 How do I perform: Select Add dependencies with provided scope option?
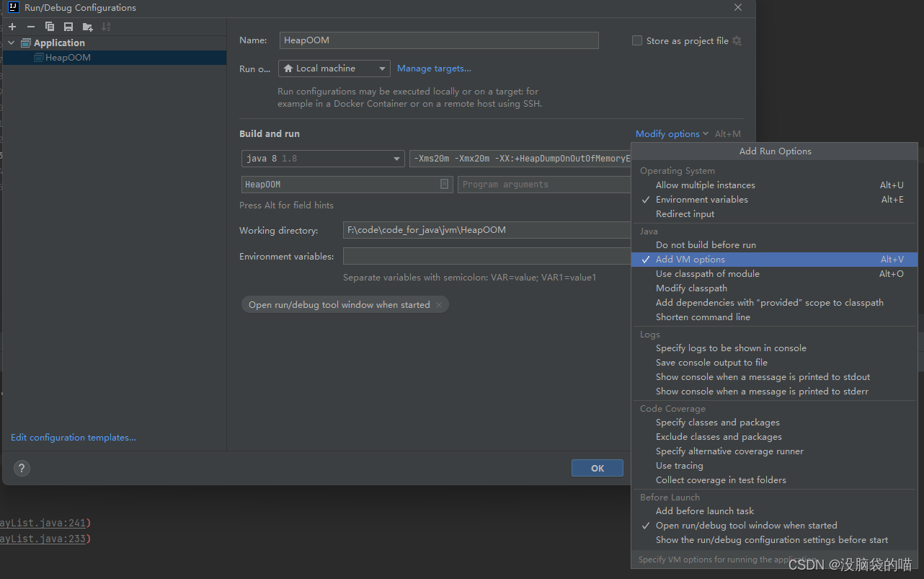[x=775, y=303]
